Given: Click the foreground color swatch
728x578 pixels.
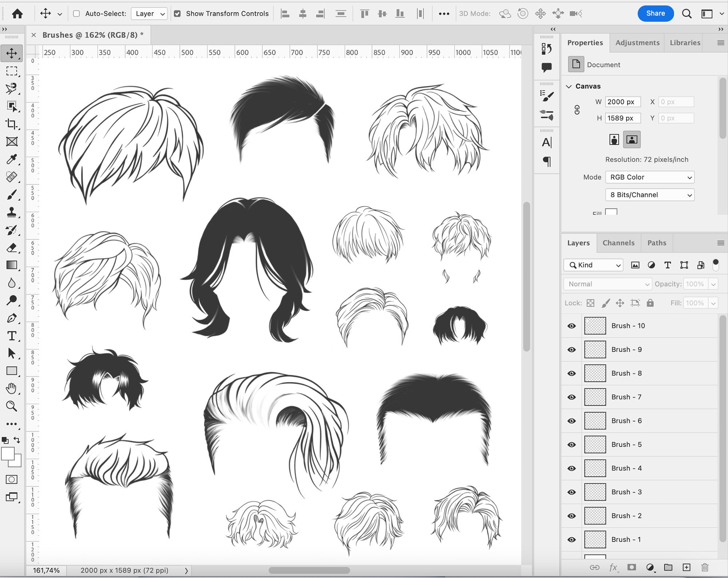Looking at the screenshot, I should (x=7, y=454).
